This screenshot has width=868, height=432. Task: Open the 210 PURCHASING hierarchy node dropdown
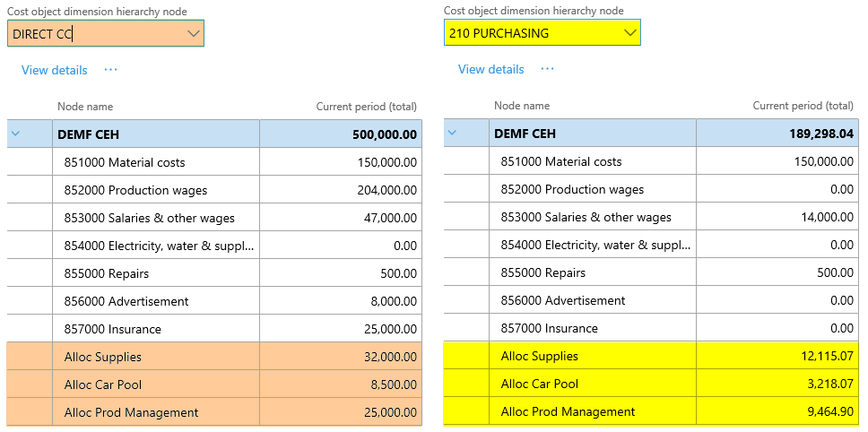coord(629,33)
